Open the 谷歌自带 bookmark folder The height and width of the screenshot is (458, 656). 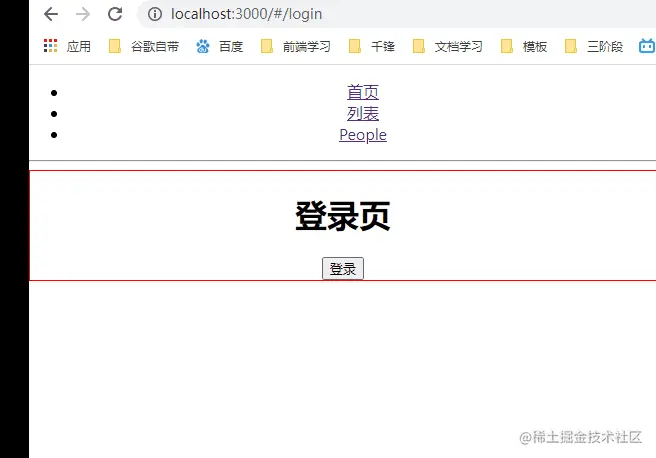pyautogui.click(x=144, y=46)
